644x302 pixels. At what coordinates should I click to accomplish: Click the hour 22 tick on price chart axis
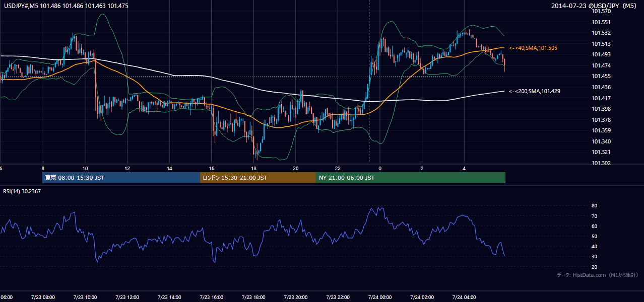click(338, 169)
